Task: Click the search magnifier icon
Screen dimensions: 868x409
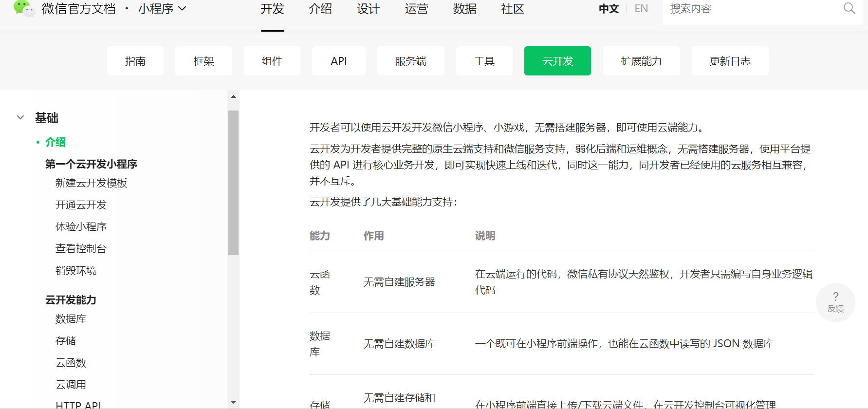Action: pos(849,8)
